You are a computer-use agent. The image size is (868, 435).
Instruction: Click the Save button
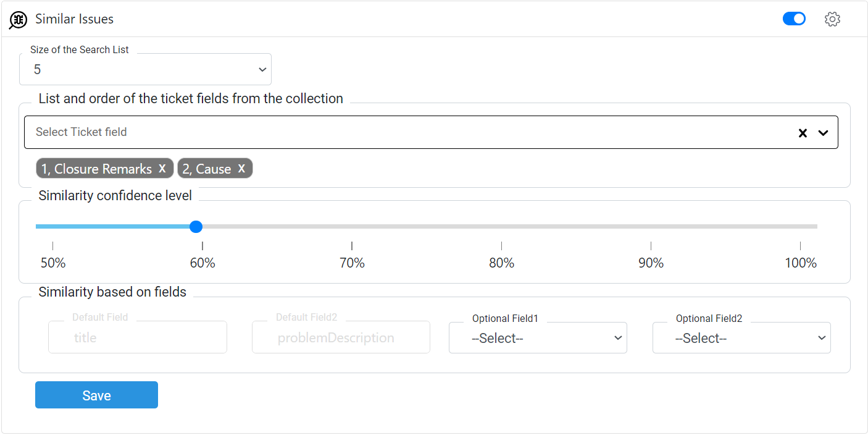(96, 395)
